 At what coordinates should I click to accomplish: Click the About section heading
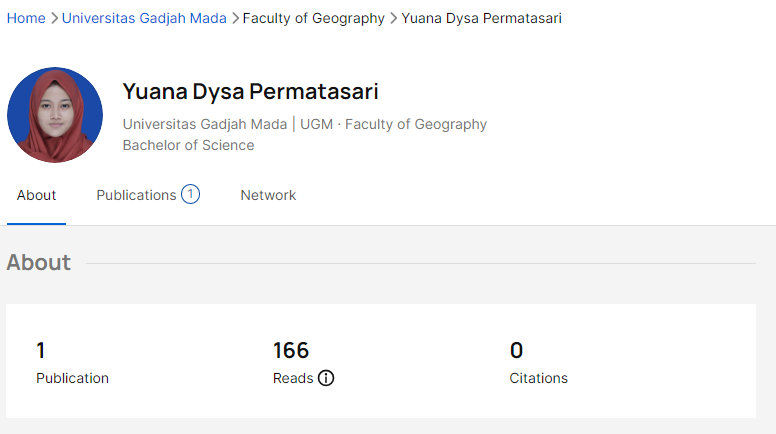pos(39,262)
